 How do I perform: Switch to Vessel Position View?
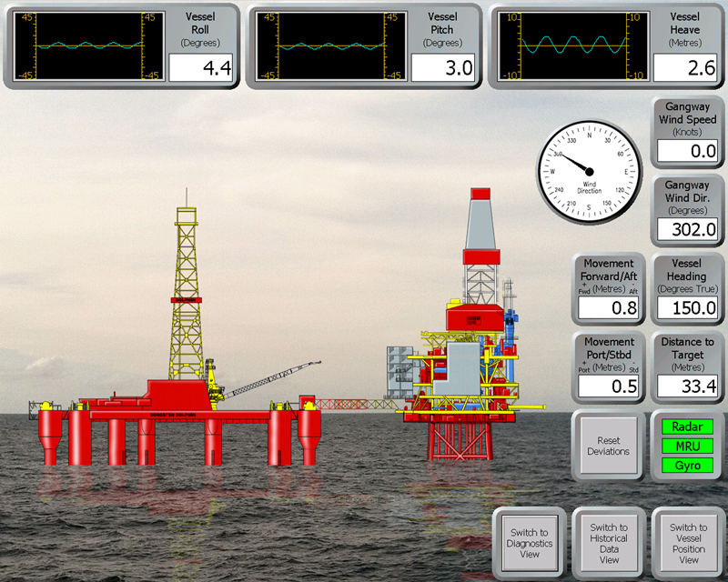688,543
